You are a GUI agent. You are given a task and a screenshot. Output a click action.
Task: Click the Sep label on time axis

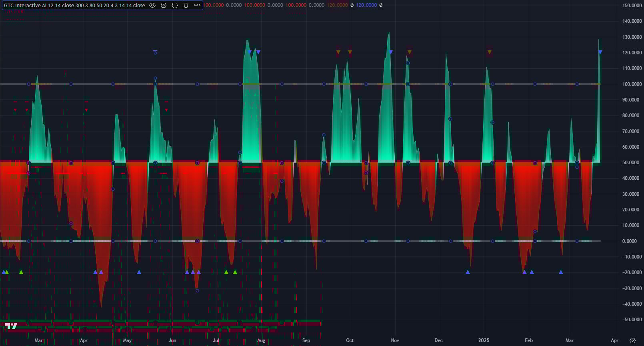(x=306, y=340)
